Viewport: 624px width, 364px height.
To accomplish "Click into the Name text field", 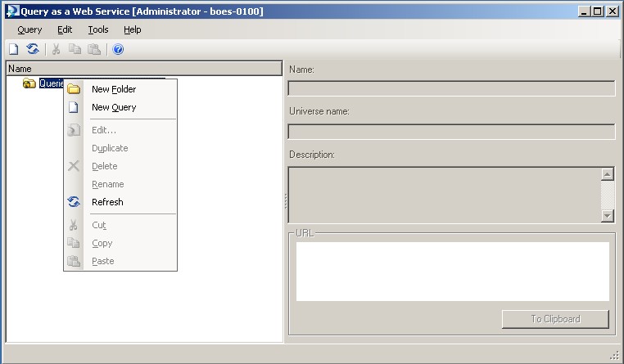I will point(451,88).
